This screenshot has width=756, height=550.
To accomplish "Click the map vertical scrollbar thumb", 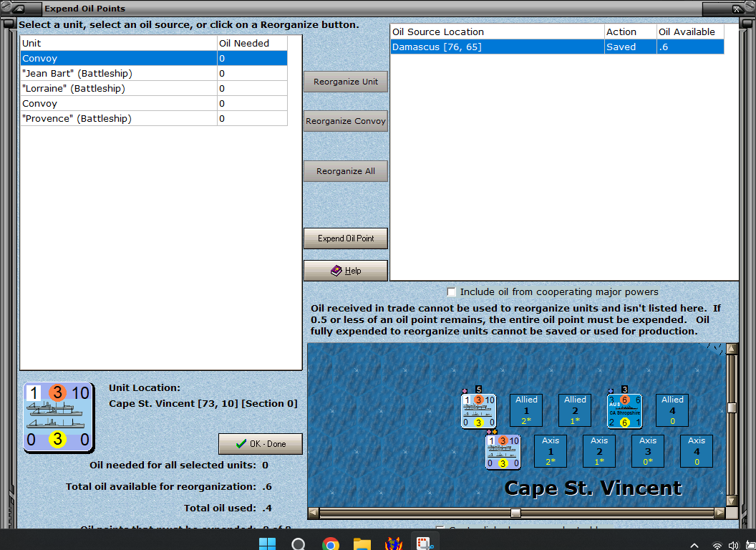I will point(732,407).
